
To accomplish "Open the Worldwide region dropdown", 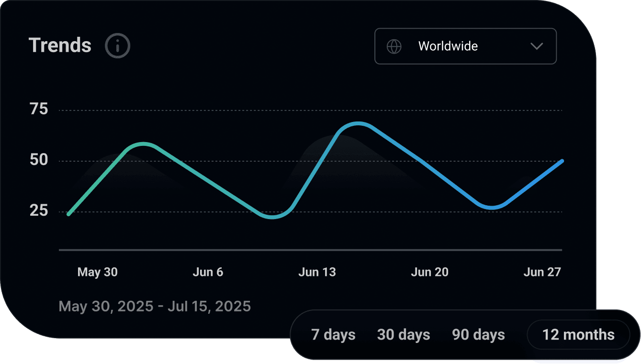I will [x=465, y=46].
